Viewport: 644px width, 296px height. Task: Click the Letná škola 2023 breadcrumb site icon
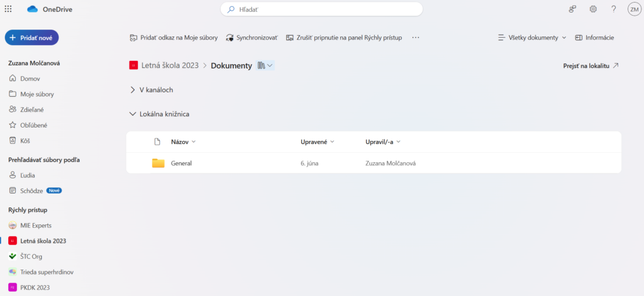click(x=133, y=65)
